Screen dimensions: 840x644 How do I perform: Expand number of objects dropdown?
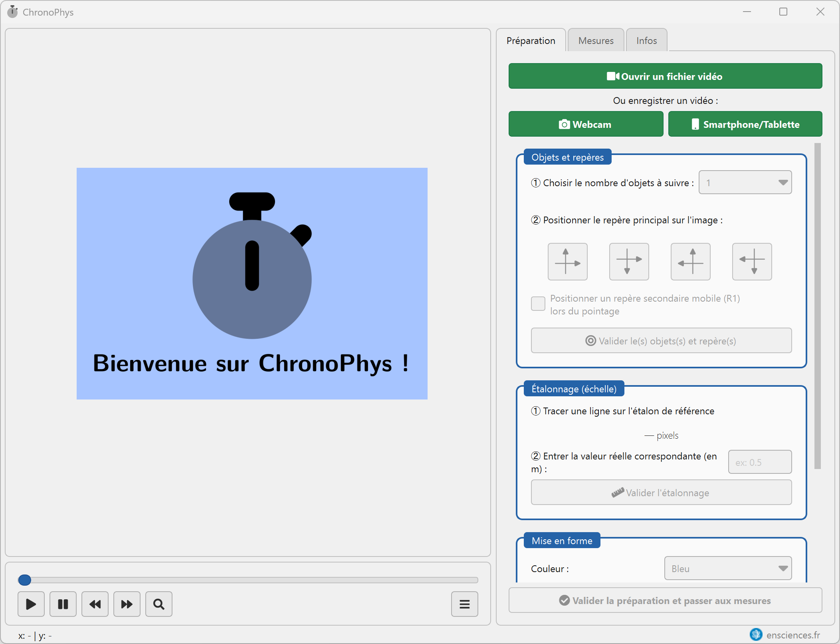pos(745,183)
